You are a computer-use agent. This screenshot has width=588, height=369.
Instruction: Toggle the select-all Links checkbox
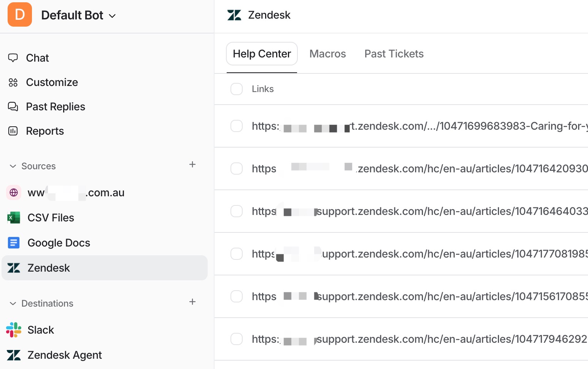click(x=237, y=89)
